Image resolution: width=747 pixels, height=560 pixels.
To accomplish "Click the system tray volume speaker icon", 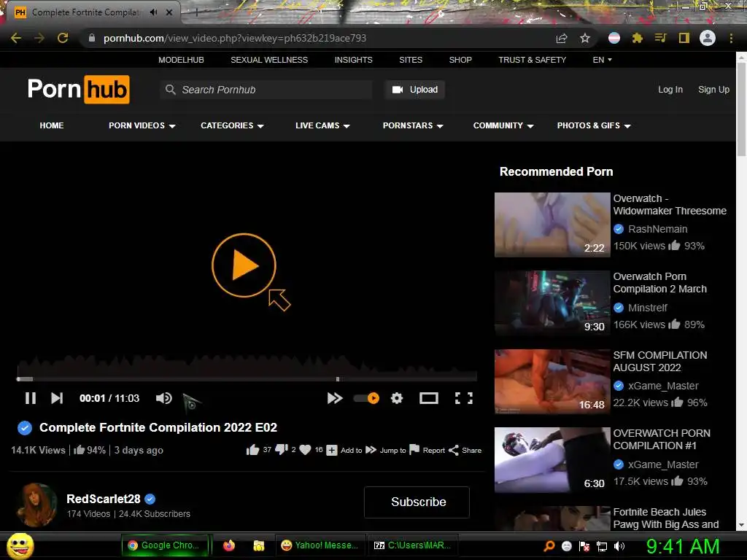I will click(619, 546).
